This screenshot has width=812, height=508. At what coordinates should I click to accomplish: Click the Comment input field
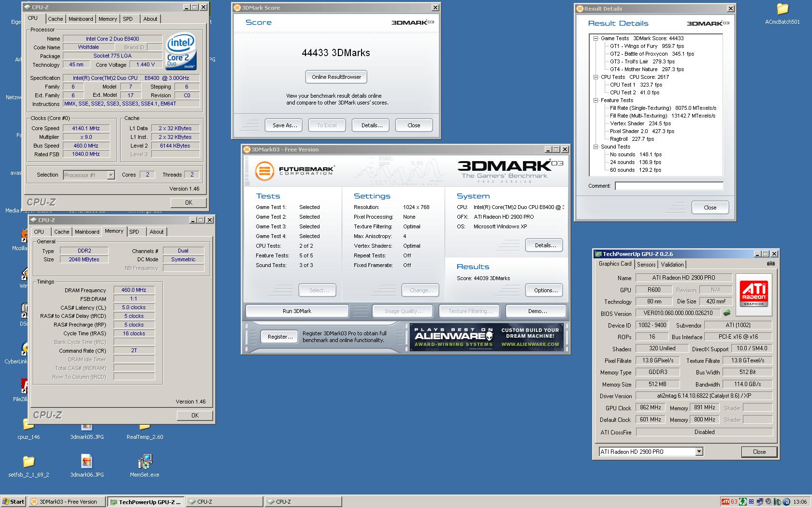(x=669, y=186)
